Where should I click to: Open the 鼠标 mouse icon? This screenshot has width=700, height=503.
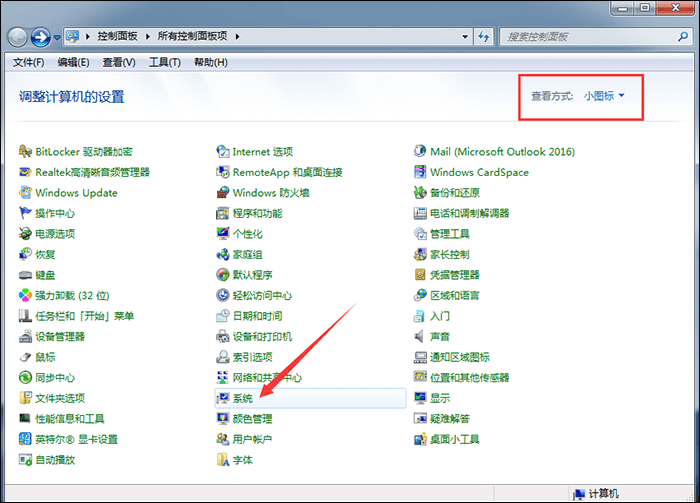[25, 357]
